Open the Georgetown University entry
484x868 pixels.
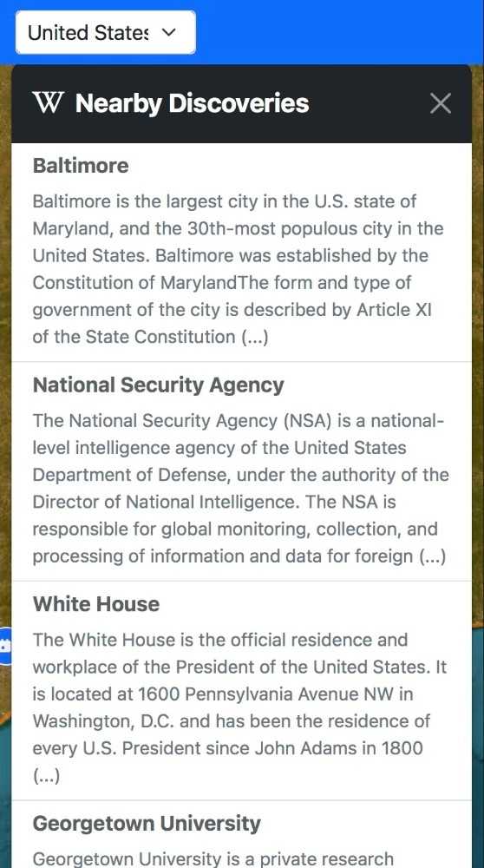[x=147, y=823]
